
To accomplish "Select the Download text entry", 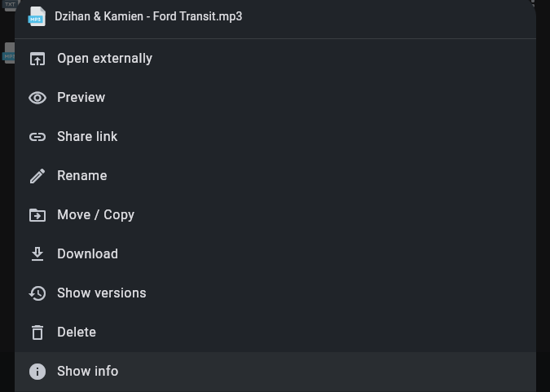I will pos(88,254).
